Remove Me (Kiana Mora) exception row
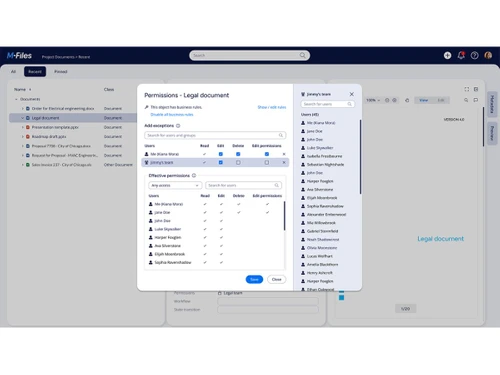 click(x=284, y=154)
